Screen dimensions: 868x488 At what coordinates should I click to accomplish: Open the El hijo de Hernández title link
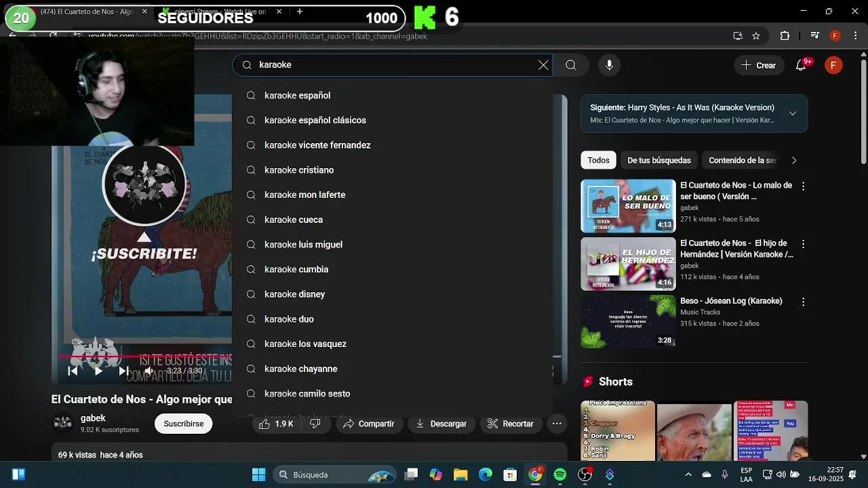click(x=736, y=249)
